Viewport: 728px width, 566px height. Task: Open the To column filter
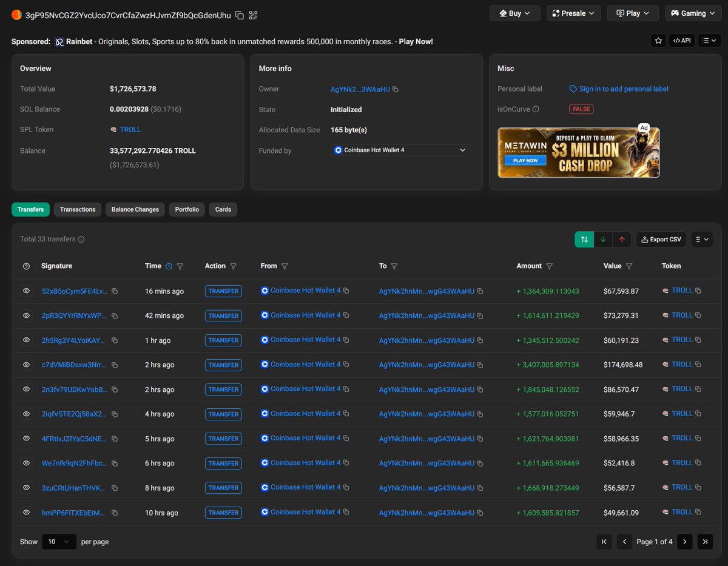point(394,266)
